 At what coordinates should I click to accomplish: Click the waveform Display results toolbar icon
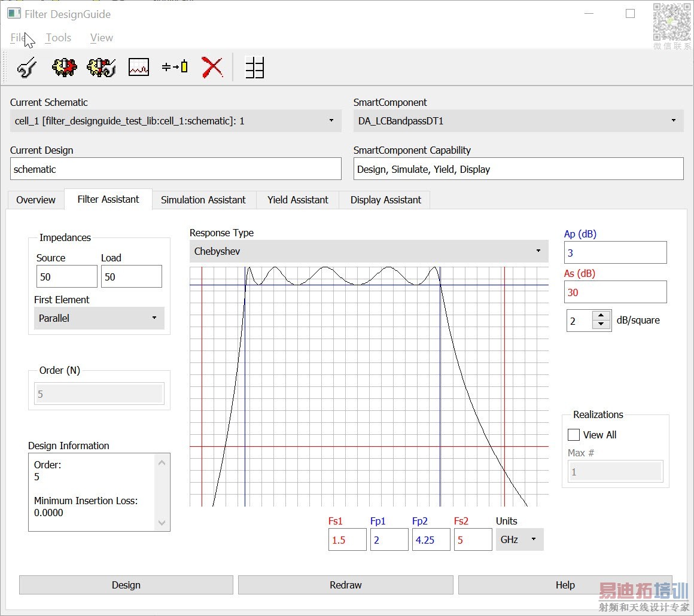point(139,67)
